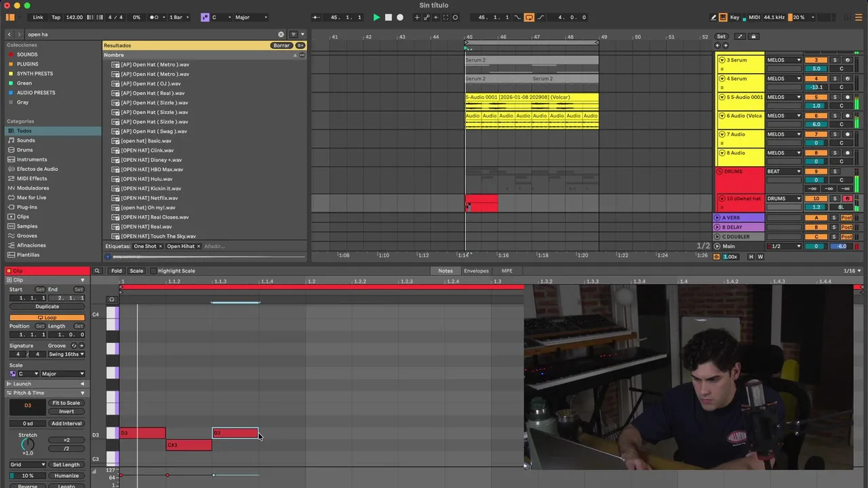
Task: Solo the 3 Serum track
Action: pyautogui.click(x=835, y=60)
